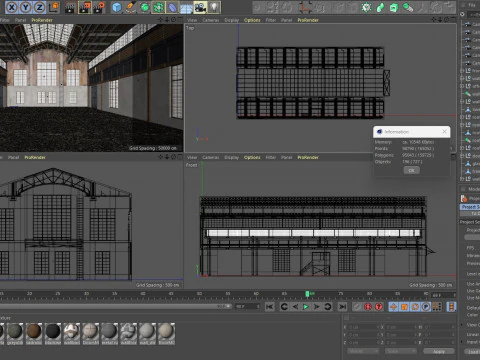The width and height of the screenshot is (480, 360).
Task: Step to previous frame
Action: 295,307
